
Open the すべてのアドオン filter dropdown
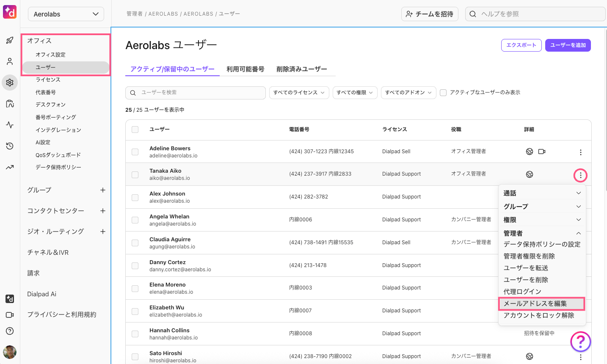tap(408, 93)
